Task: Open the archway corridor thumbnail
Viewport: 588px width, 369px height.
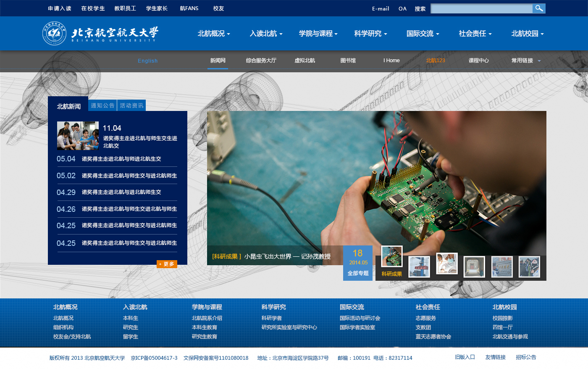Action: [x=474, y=266]
